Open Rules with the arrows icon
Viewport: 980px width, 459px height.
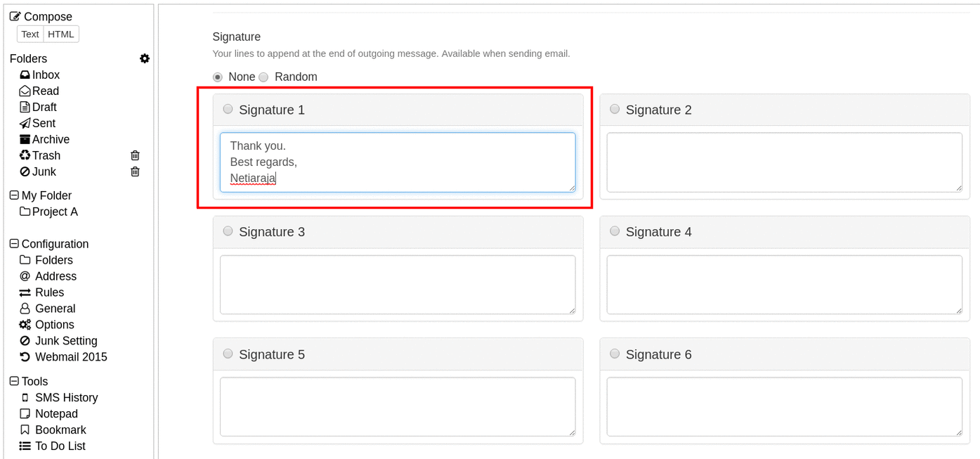click(x=25, y=292)
